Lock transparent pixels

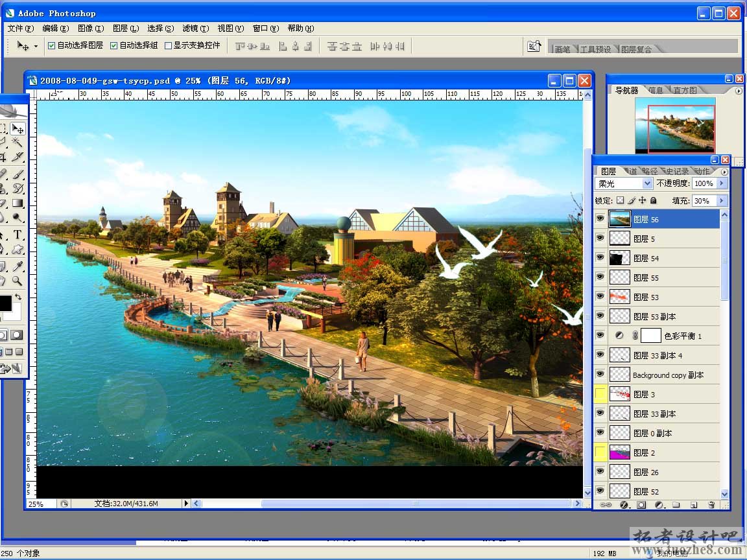(x=621, y=200)
